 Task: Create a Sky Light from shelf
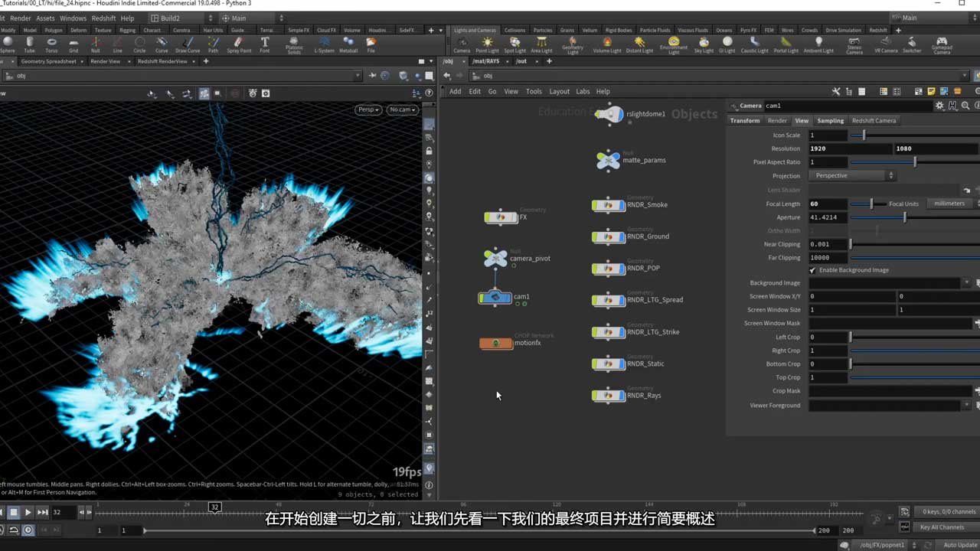[704, 44]
